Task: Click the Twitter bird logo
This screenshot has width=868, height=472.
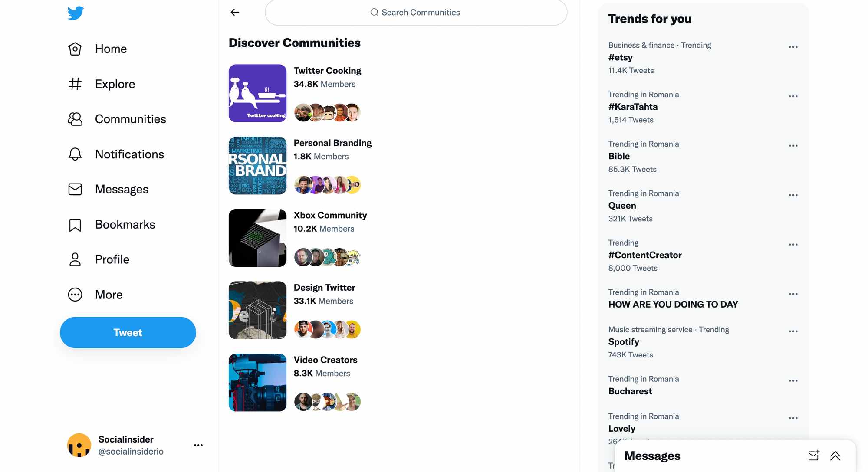Action: (76, 13)
